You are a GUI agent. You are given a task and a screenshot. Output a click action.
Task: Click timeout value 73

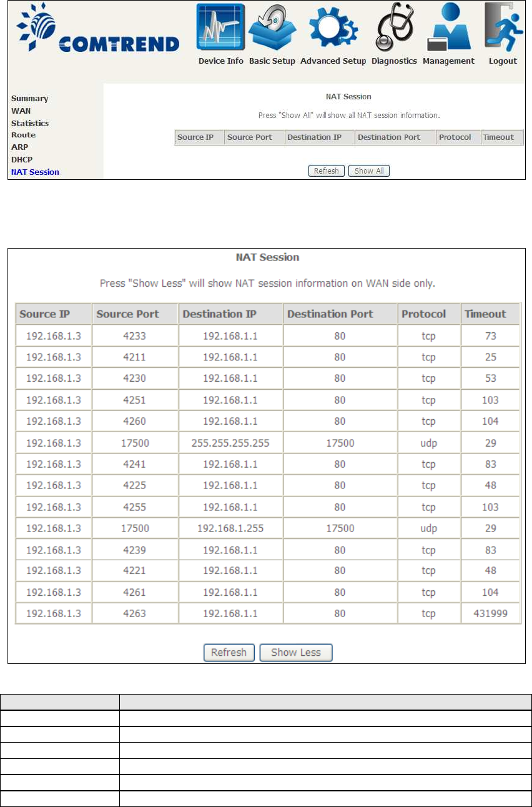click(x=490, y=336)
